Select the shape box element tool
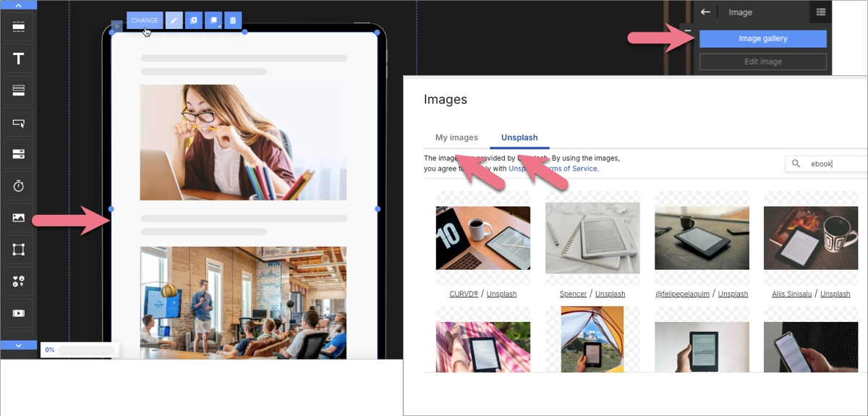 click(18, 250)
